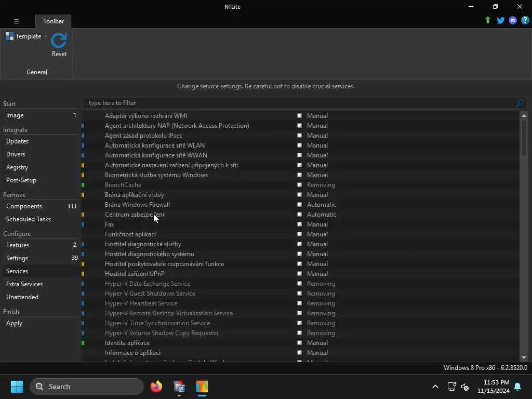Expand the Template dropdown arrow
Screen dimensions: 532x399
point(45,36)
